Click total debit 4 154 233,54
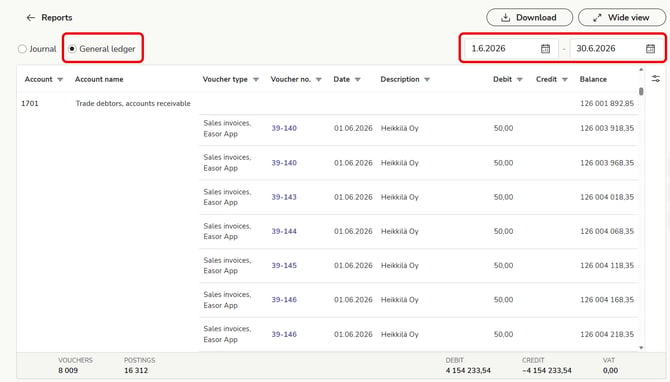 coord(468,370)
